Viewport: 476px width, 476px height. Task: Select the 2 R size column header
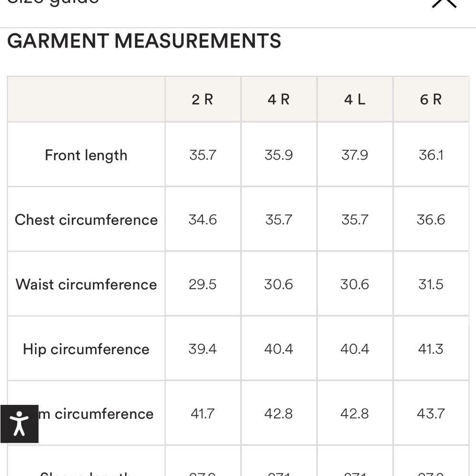203,99
